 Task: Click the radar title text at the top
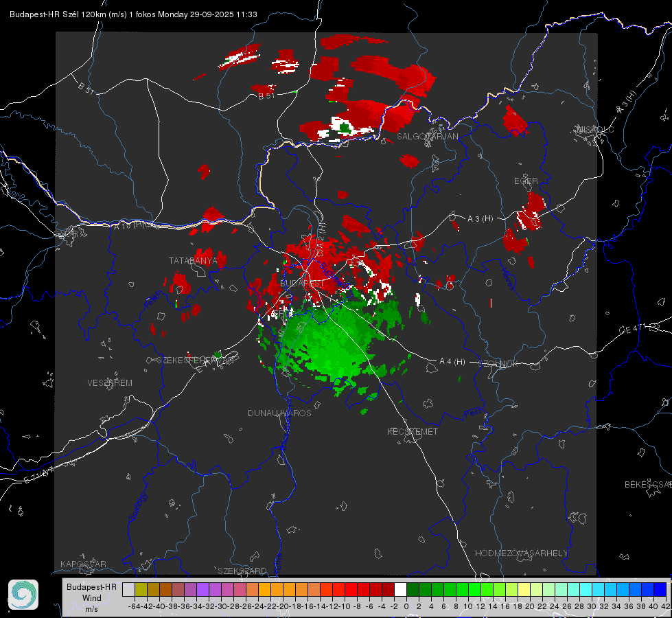[x=133, y=14]
